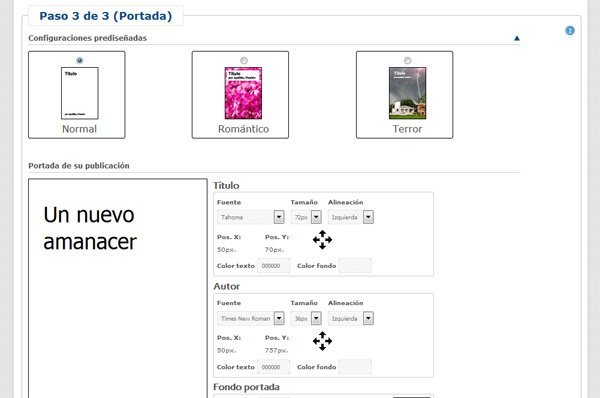This screenshot has width=600, height=398.
Task: Click the Autor move position arrows icon
Action: 322,341
